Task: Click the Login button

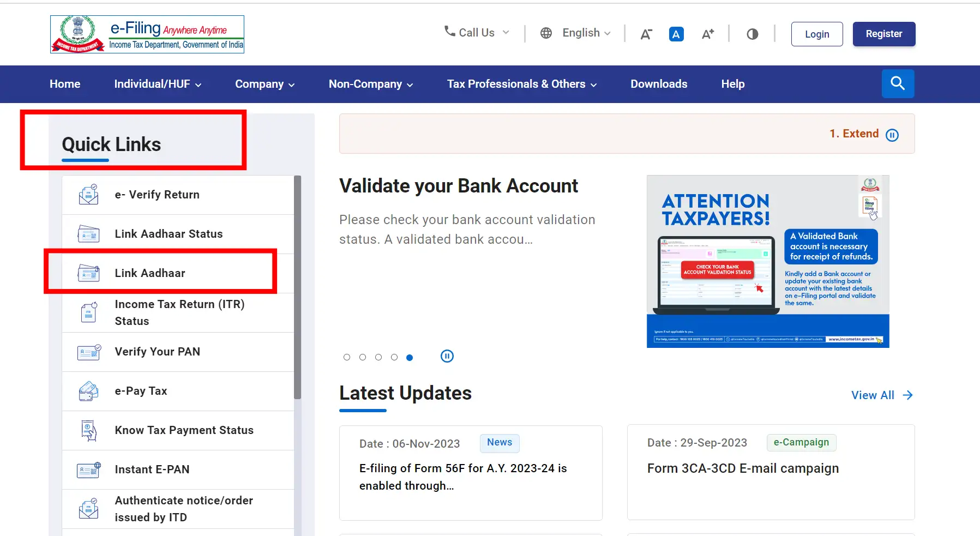Action: coord(816,34)
